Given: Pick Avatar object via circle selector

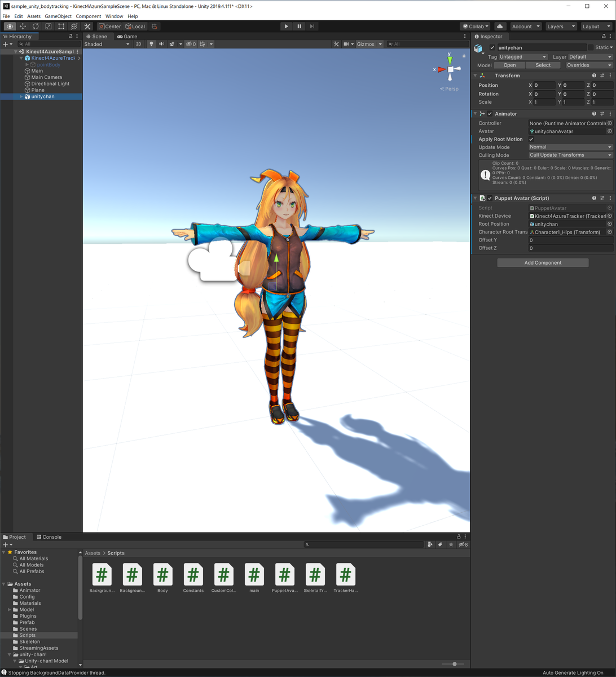Looking at the screenshot, I should [610, 131].
